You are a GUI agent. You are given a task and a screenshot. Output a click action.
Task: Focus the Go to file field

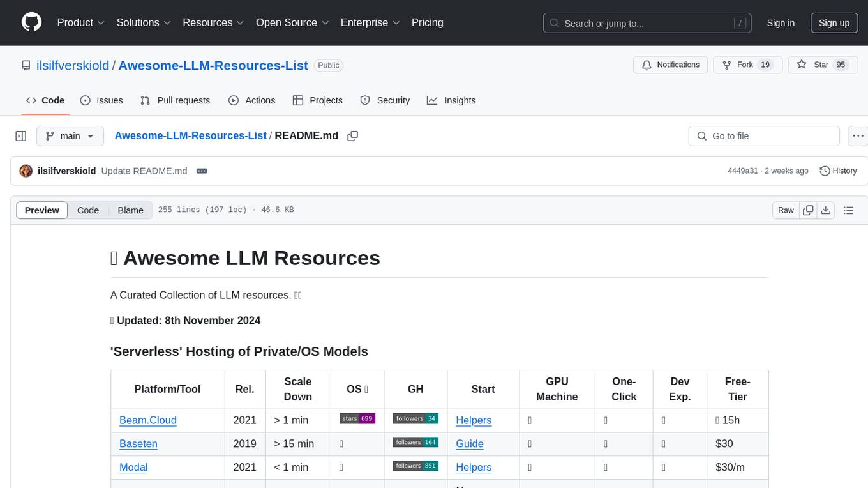coord(764,136)
